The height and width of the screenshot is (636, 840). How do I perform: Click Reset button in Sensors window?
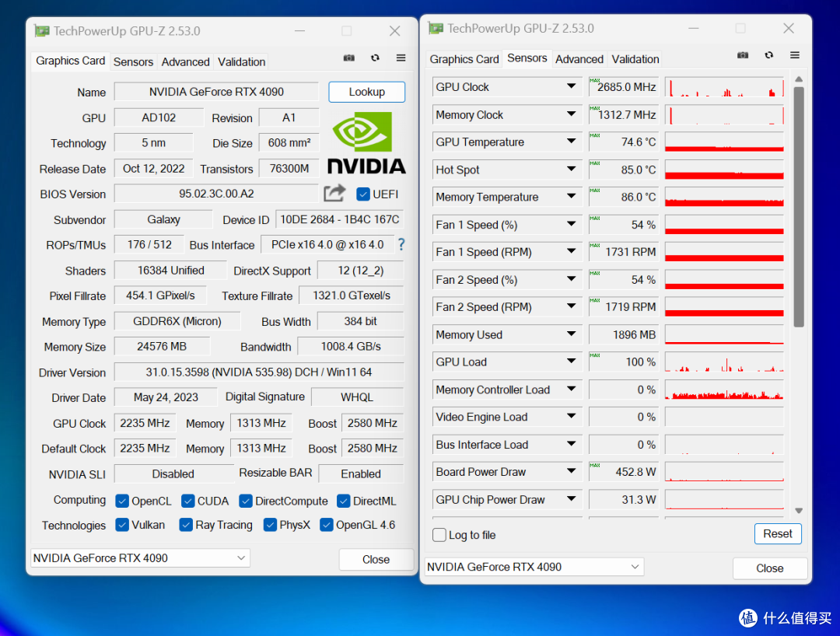click(777, 533)
